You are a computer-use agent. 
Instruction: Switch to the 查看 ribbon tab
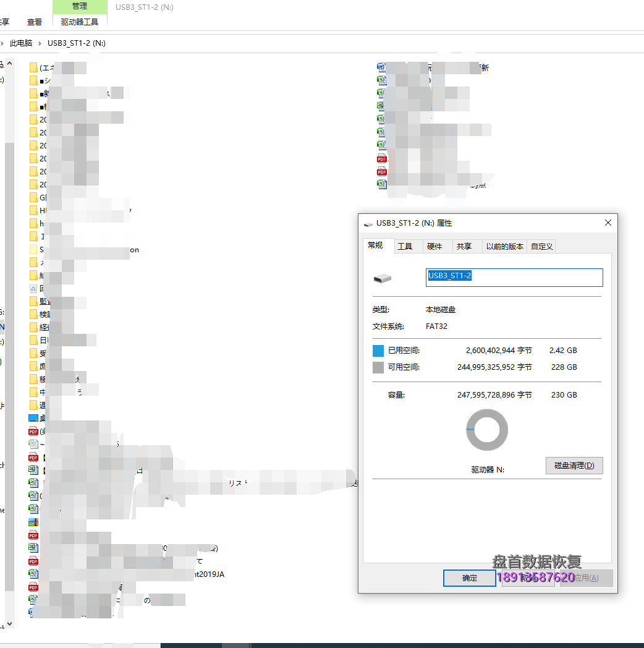point(34,22)
